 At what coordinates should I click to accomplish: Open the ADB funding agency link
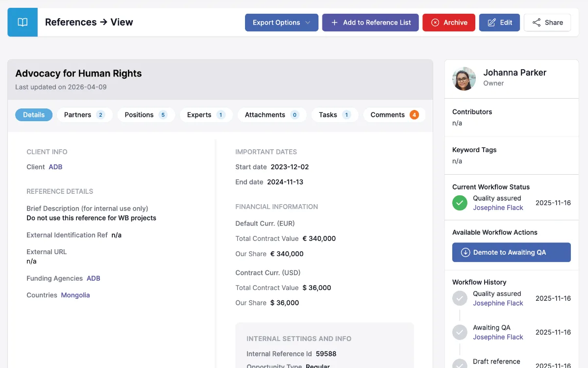tap(94, 278)
